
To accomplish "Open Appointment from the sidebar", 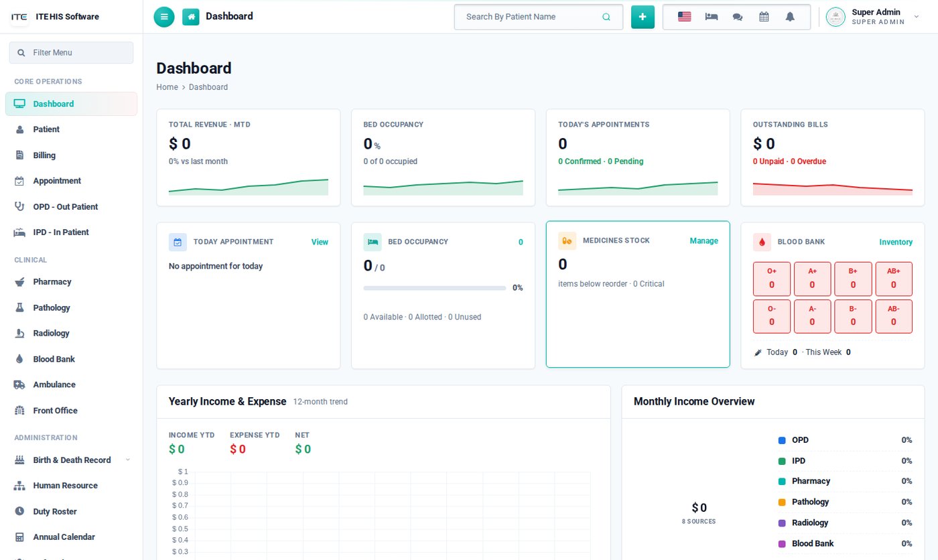I will [71, 181].
